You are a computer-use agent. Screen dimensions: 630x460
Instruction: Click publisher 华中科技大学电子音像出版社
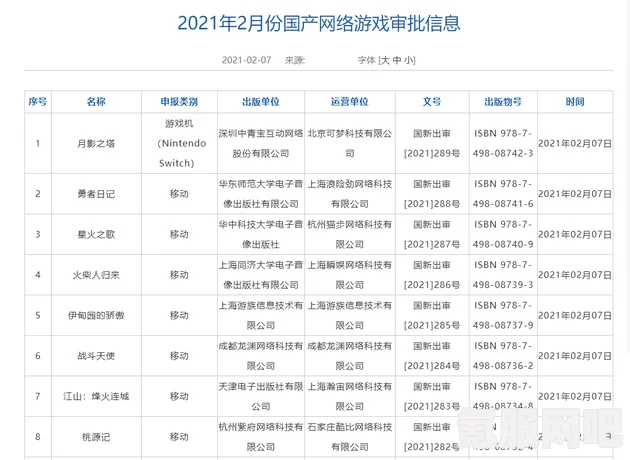tap(261, 235)
